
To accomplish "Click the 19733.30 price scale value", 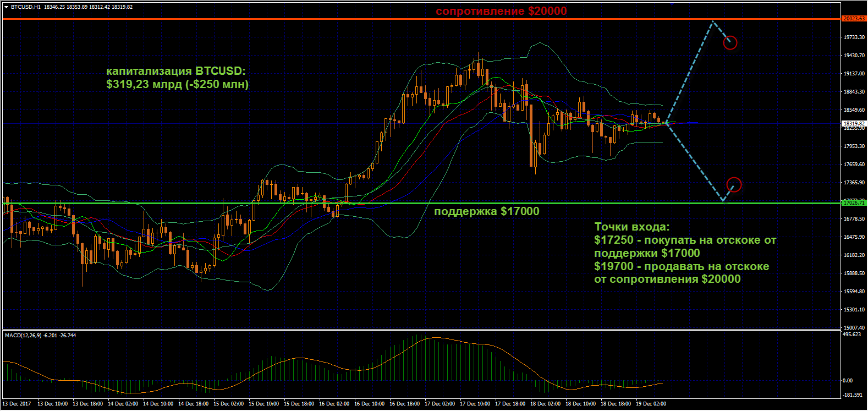I will (854, 37).
